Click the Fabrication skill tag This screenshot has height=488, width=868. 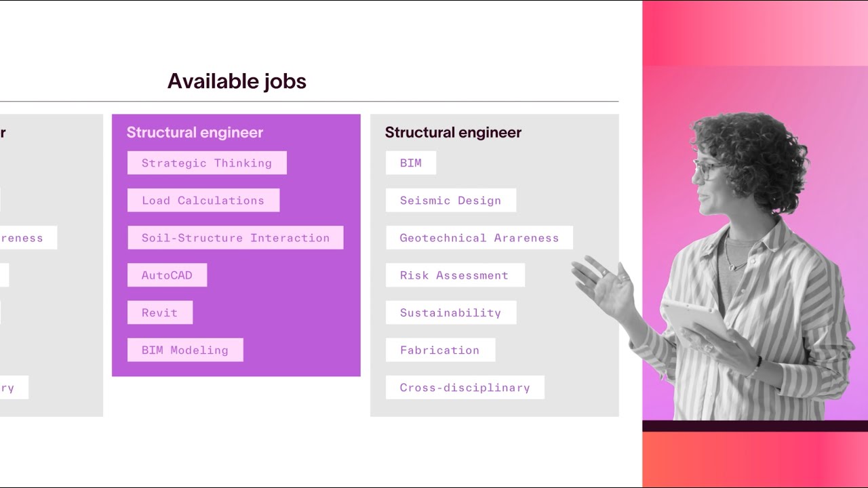click(x=440, y=350)
